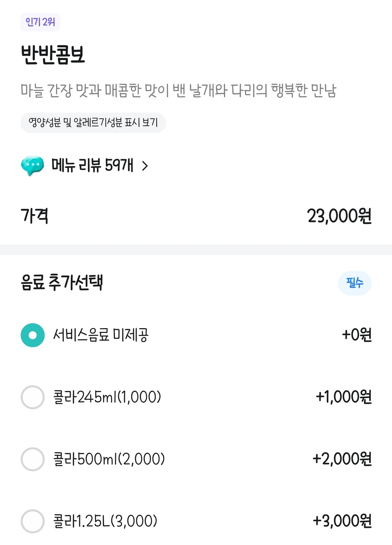The height and width of the screenshot is (545, 392).
Task: Tap the +0원 price label
Action: click(x=356, y=335)
